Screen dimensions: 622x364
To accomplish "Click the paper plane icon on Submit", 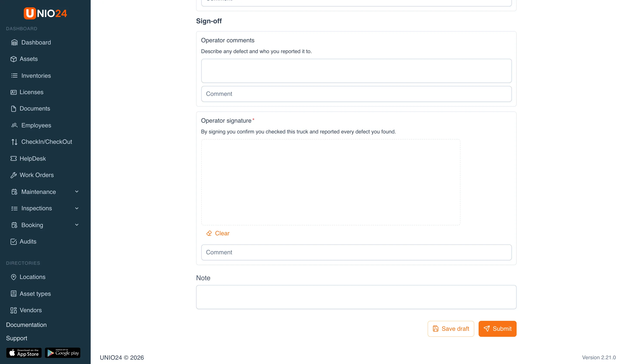I will [x=487, y=328].
